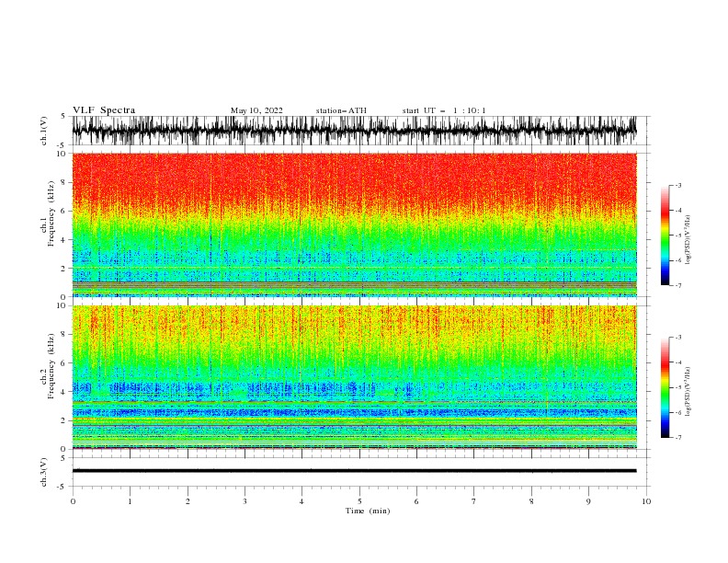This screenshot has height=563, width=728.
Task: Click the time axis tick label '5'
Action: point(359,501)
